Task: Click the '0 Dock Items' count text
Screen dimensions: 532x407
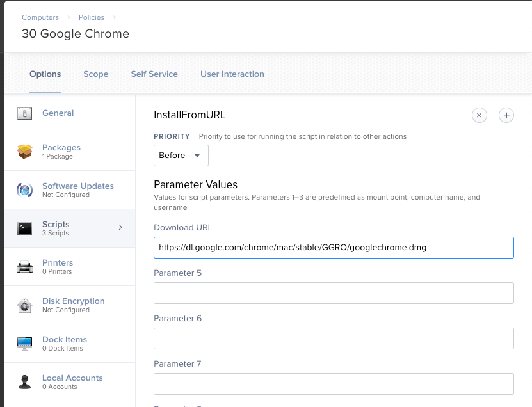Action: point(63,349)
